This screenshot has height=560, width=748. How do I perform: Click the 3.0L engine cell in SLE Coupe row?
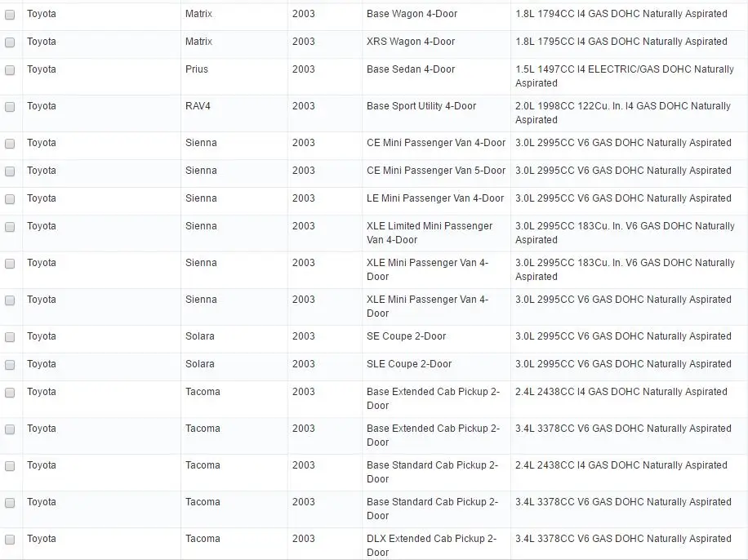coord(630,367)
